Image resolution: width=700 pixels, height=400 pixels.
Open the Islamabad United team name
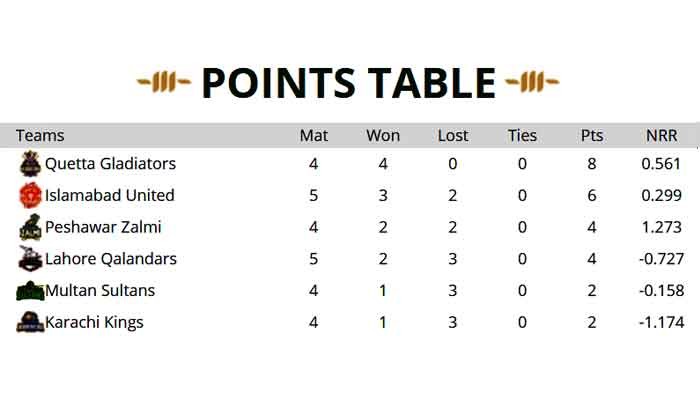click(110, 196)
